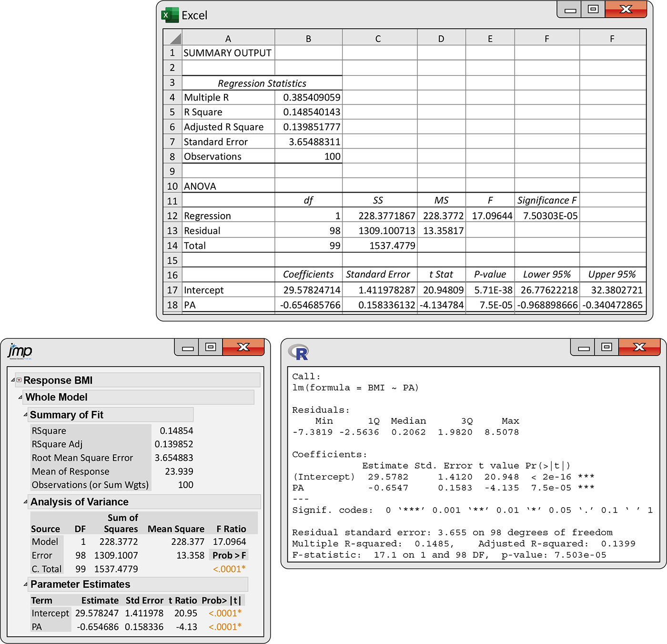667x644 pixels.
Task: Click the Regression SS value 228.3771867
Action: pyautogui.click(x=380, y=216)
